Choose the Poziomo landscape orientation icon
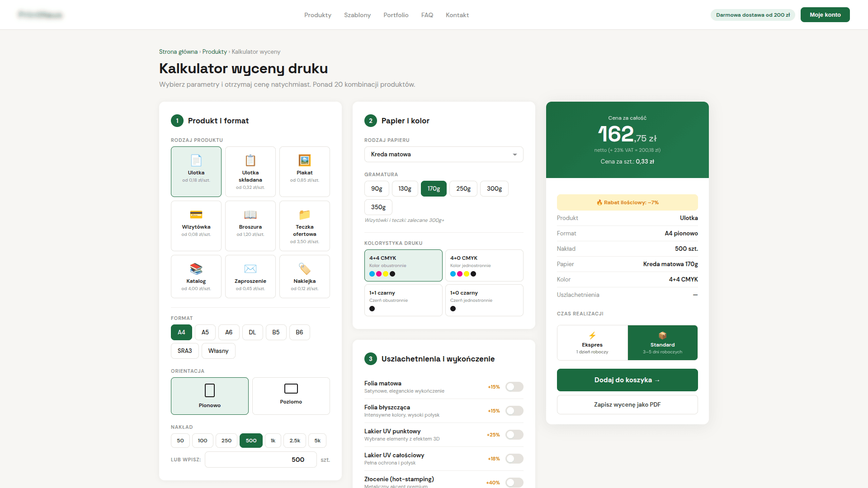 tap(291, 389)
